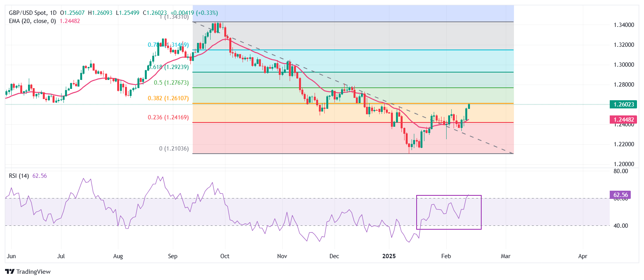Screen dimensions: 644x280
Task: Click the TradingView logo icon
Action: click(x=10, y=272)
